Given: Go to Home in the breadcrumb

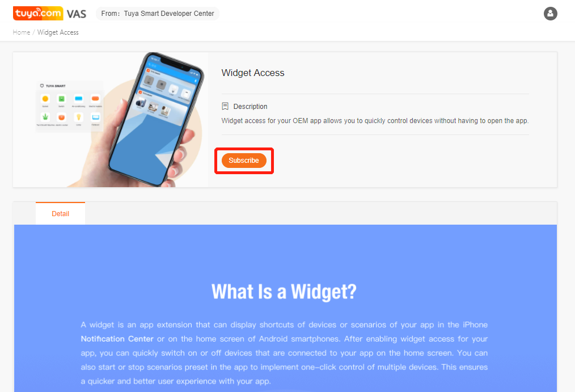Looking at the screenshot, I should [22, 32].
